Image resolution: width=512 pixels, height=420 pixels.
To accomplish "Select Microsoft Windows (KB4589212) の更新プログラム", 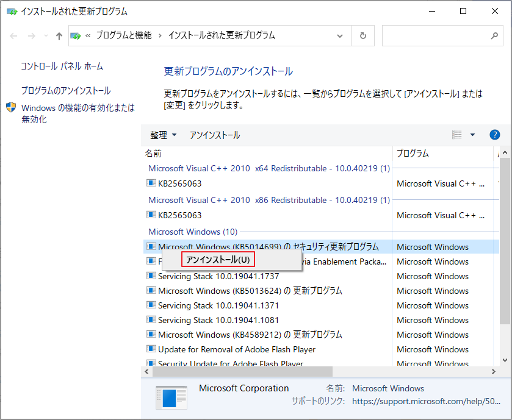I will point(250,335).
